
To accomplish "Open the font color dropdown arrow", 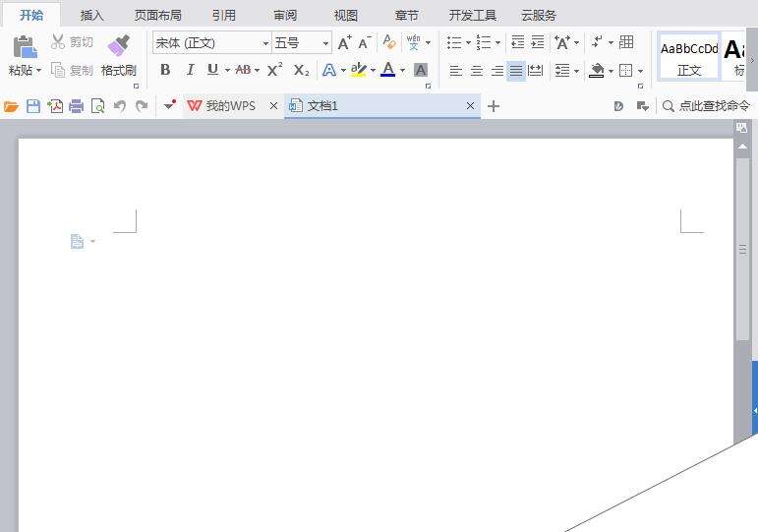I will tap(402, 71).
